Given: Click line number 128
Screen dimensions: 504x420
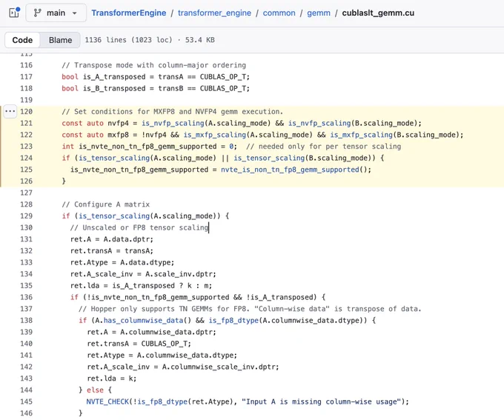Looking at the screenshot, I should coord(27,204).
